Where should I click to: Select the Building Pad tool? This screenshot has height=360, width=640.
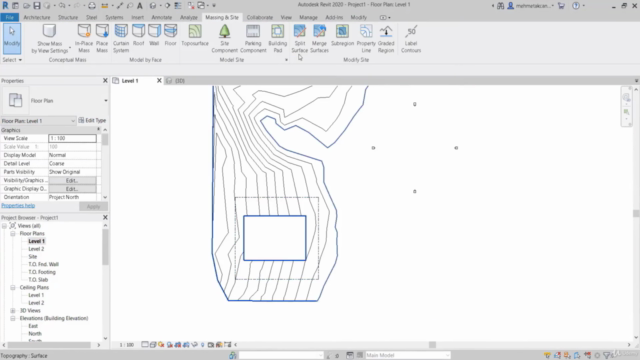(278, 39)
